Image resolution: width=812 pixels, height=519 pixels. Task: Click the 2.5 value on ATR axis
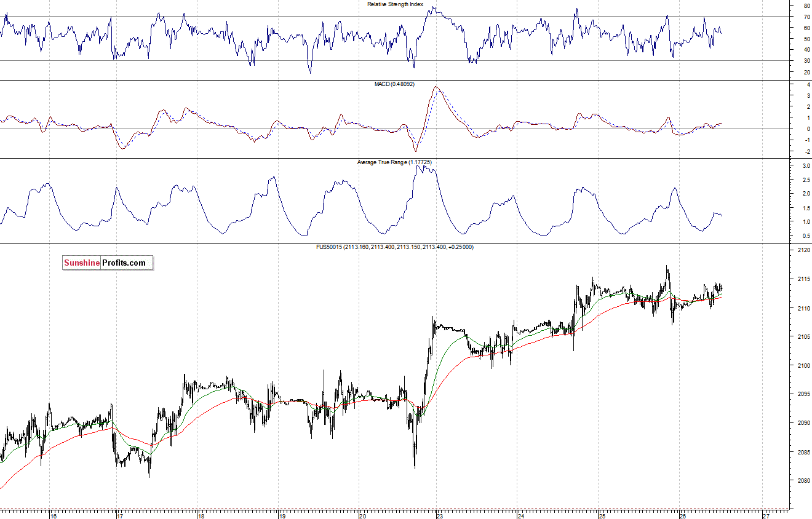[805, 180]
